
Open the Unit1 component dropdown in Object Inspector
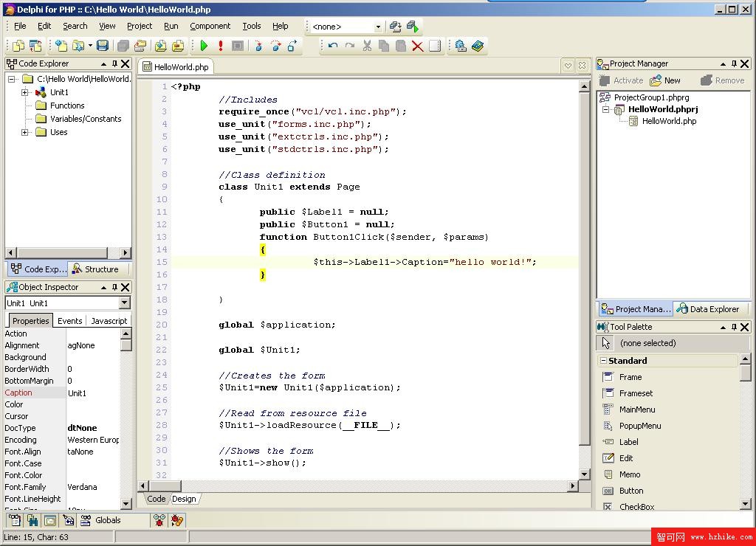click(124, 303)
